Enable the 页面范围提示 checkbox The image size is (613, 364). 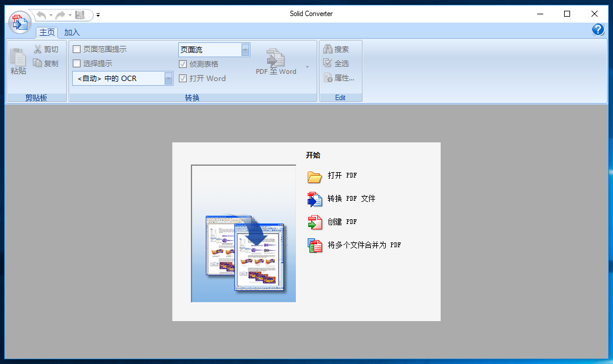(76, 49)
